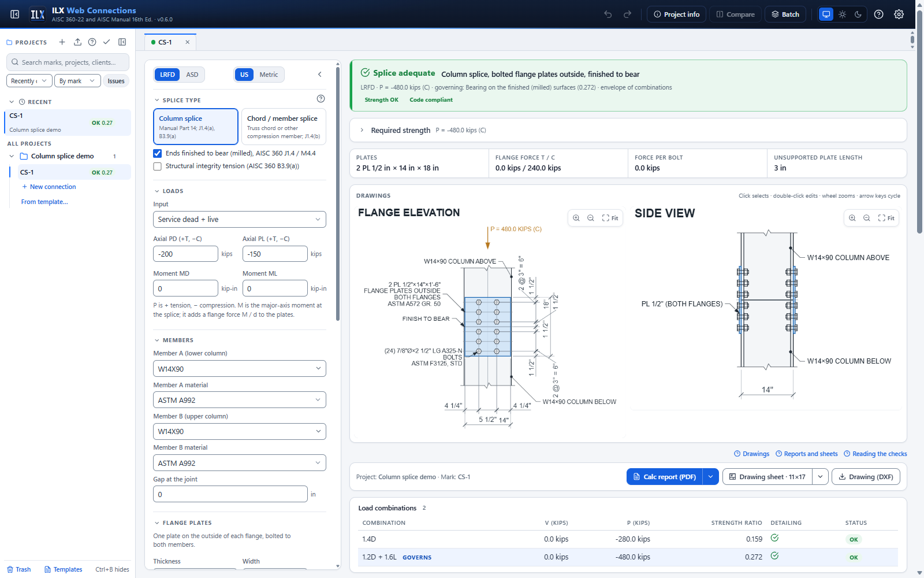Click the Axial PD input field
The image size is (924, 578).
pyautogui.click(x=185, y=254)
